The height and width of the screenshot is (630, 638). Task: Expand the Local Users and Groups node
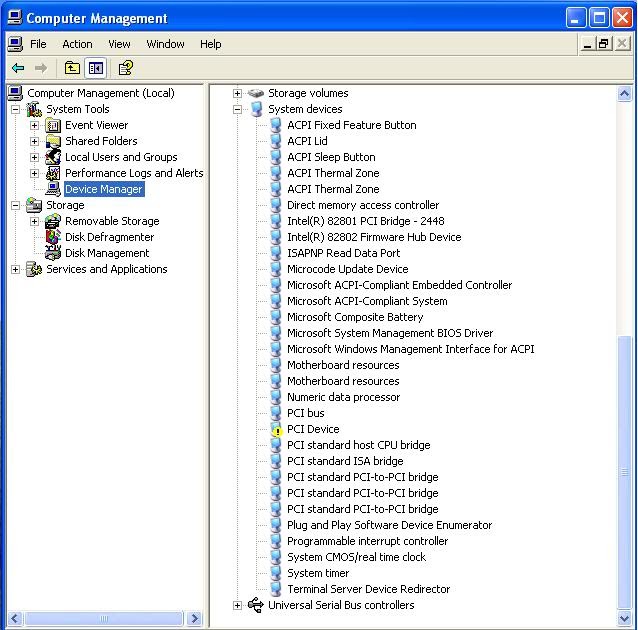point(35,158)
